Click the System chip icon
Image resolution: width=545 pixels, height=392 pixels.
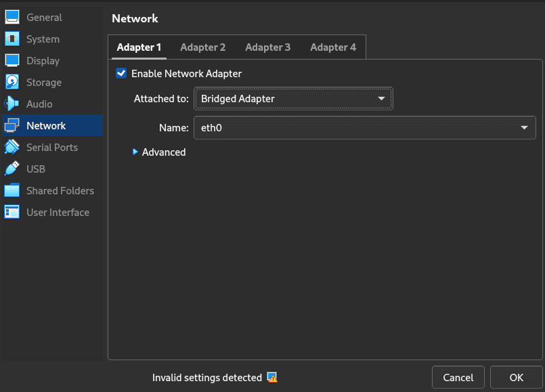point(12,39)
